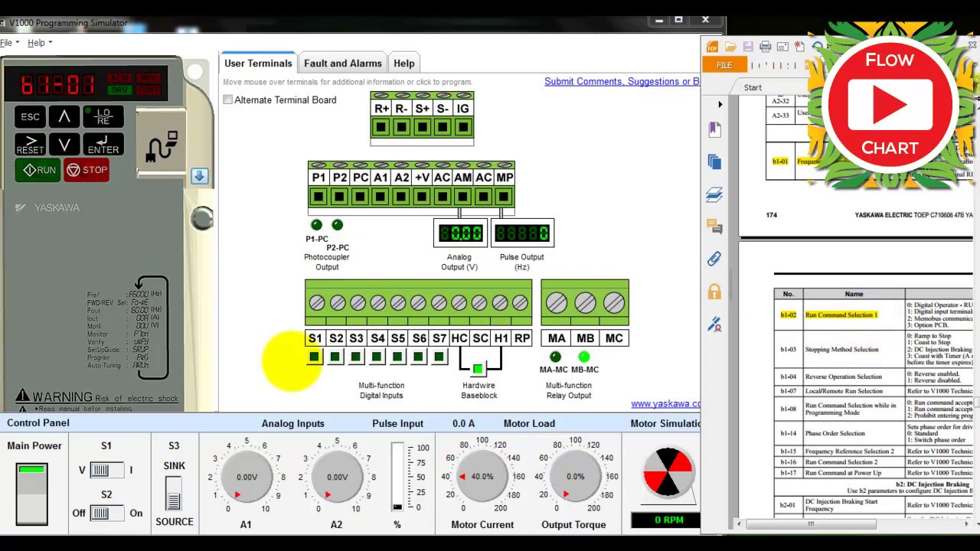Open the Comments panel in PDF viewer

point(715,227)
